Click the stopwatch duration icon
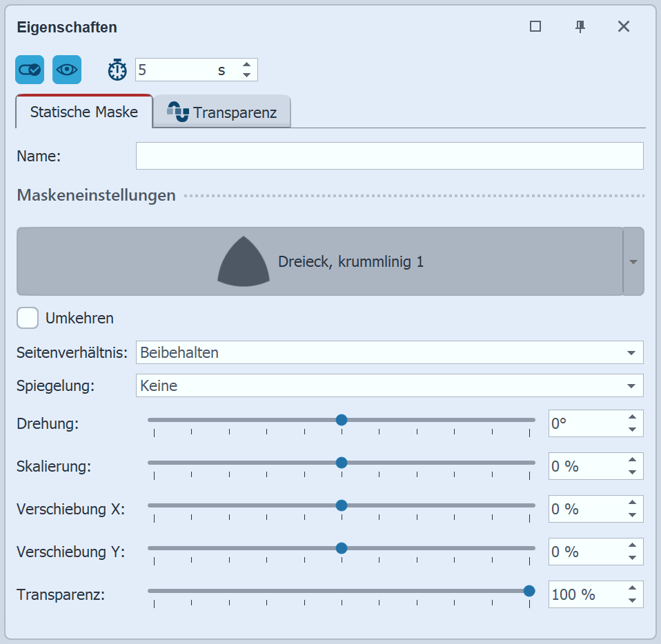Screen dimensions: 661x644 [117, 70]
